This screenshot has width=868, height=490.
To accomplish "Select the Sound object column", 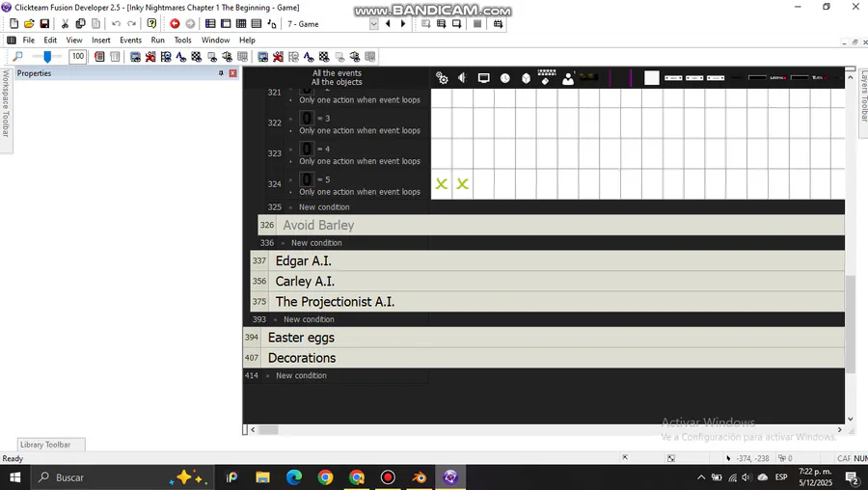I will click(x=463, y=78).
